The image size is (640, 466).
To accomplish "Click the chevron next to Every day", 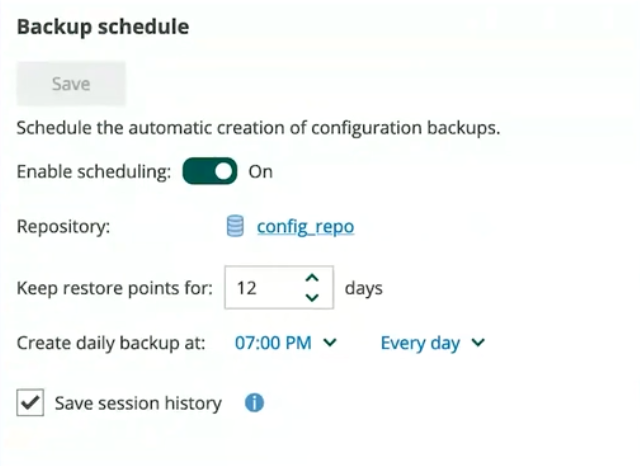I will tap(478, 342).
